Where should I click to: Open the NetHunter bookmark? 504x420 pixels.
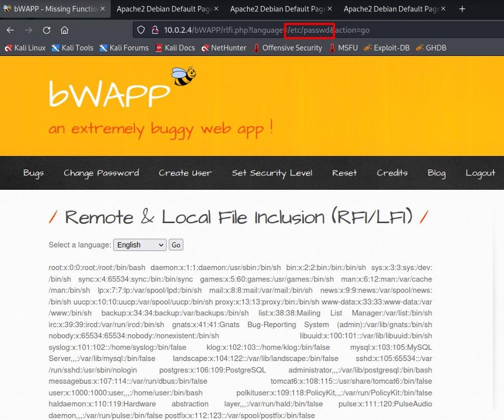click(x=224, y=48)
